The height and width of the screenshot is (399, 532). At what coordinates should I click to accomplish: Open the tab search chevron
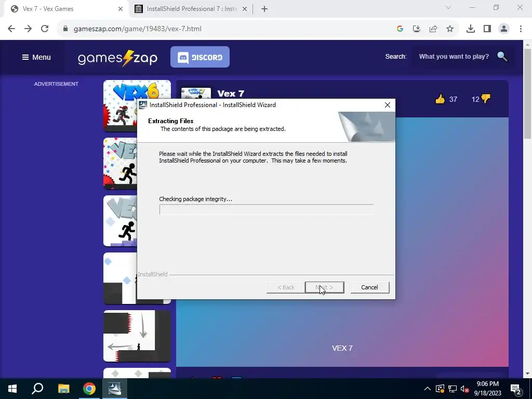pyautogui.click(x=448, y=7)
